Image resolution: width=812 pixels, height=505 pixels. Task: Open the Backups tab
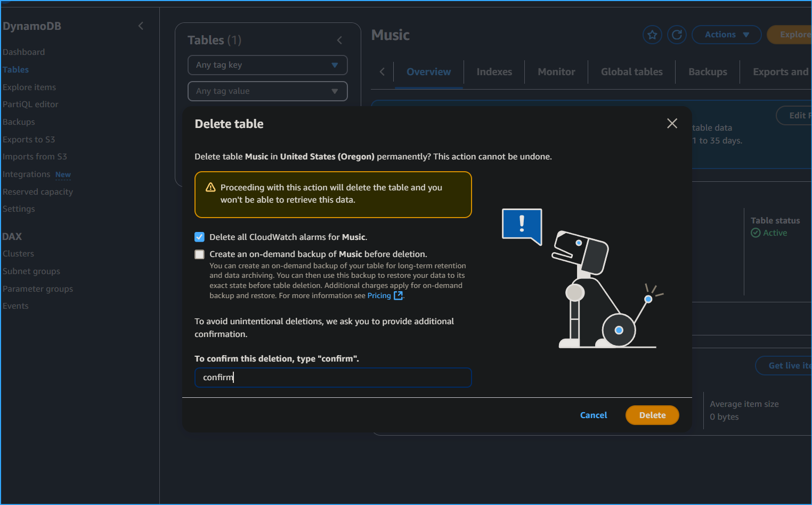tap(707, 72)
